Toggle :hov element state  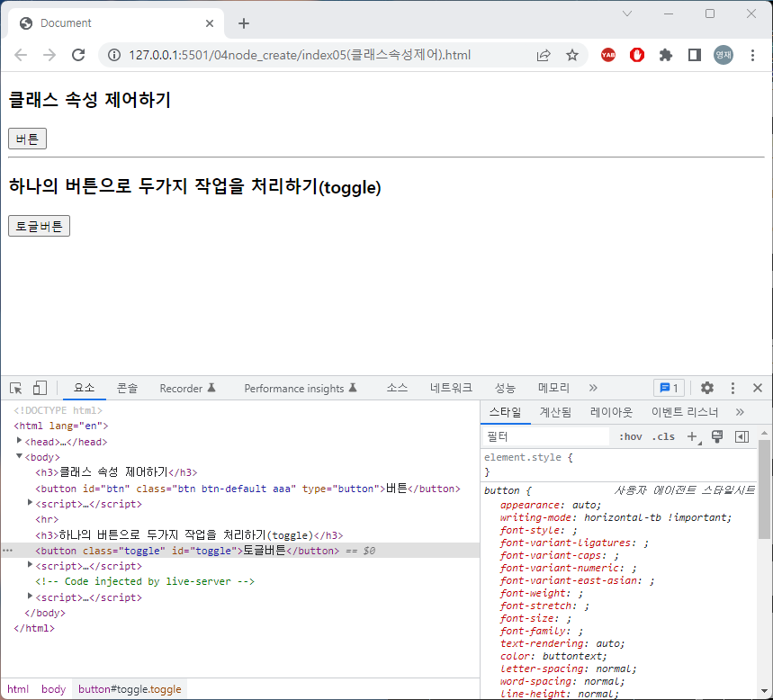pyautogui.click(x=631, y=436)
